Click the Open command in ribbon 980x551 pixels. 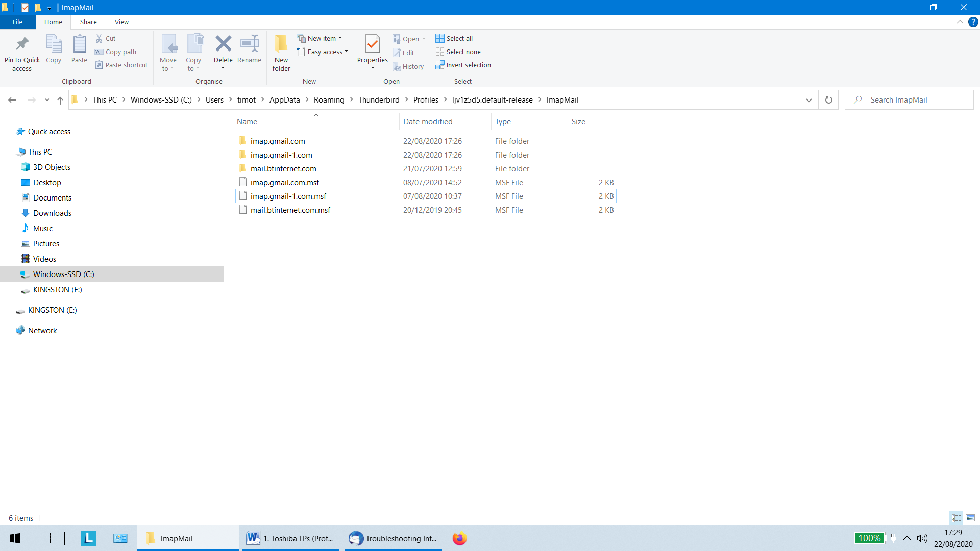(409, 39)
